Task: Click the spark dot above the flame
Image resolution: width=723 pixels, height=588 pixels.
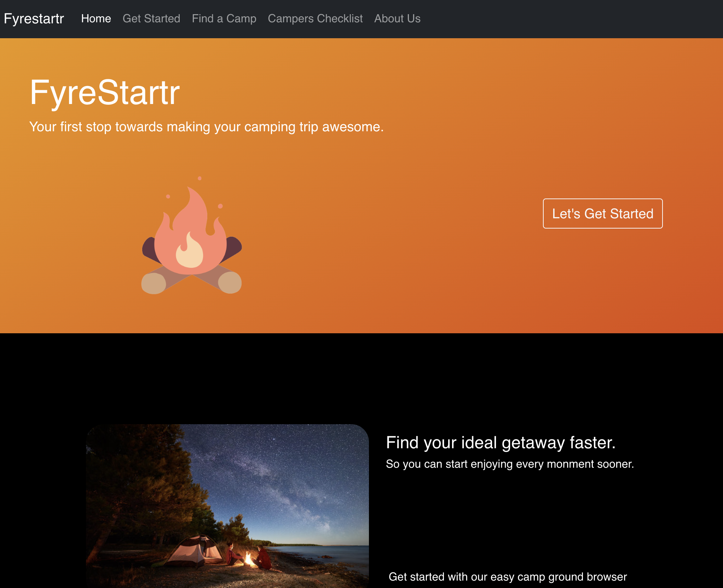Action: point(199,178)
